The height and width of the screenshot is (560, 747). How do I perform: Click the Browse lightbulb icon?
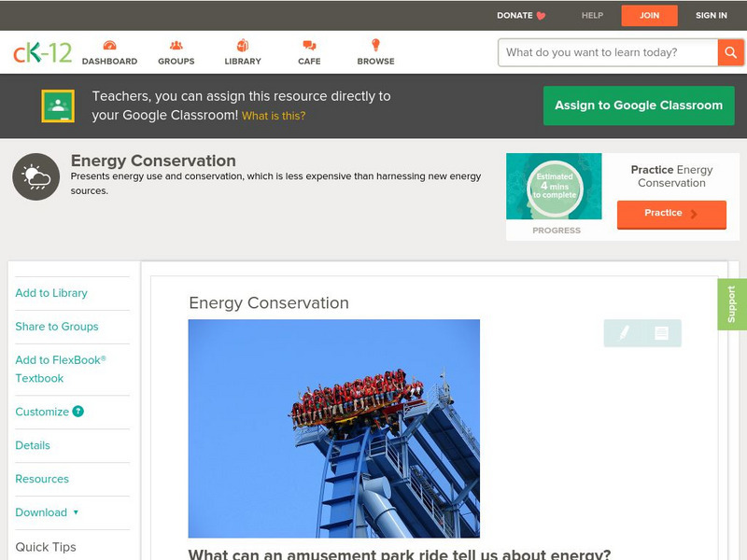(374, 44)
